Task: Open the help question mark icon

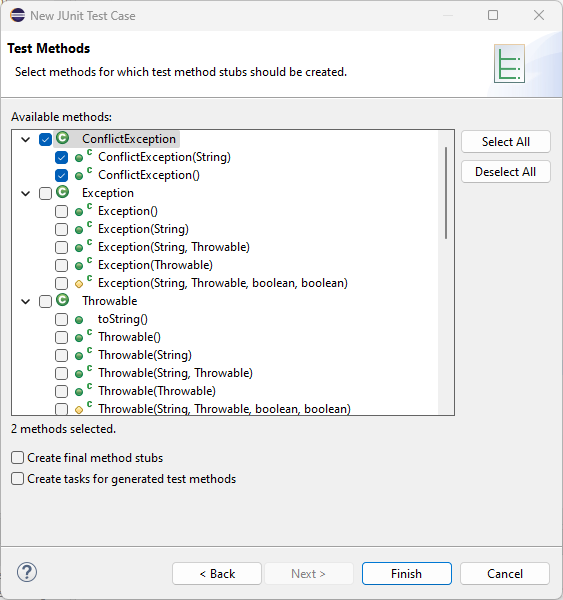Action: tap(27, 572)
